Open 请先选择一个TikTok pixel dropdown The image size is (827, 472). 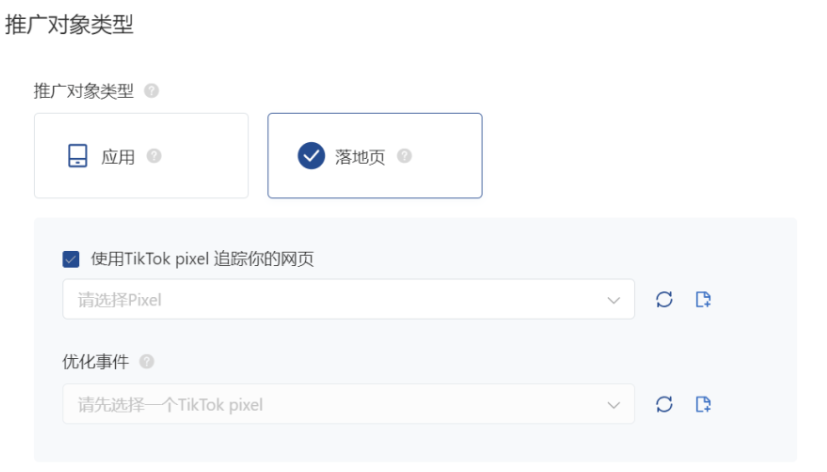coord(349,404)
